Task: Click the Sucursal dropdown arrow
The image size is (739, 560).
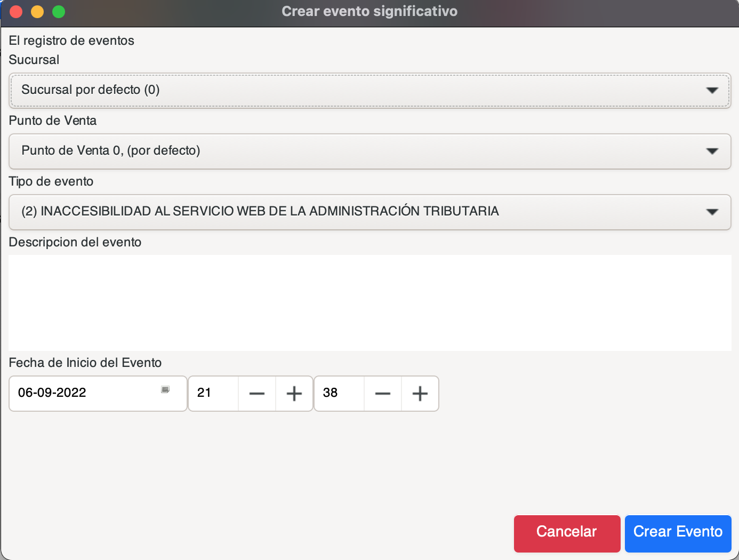Action: (x=712, y=90)
